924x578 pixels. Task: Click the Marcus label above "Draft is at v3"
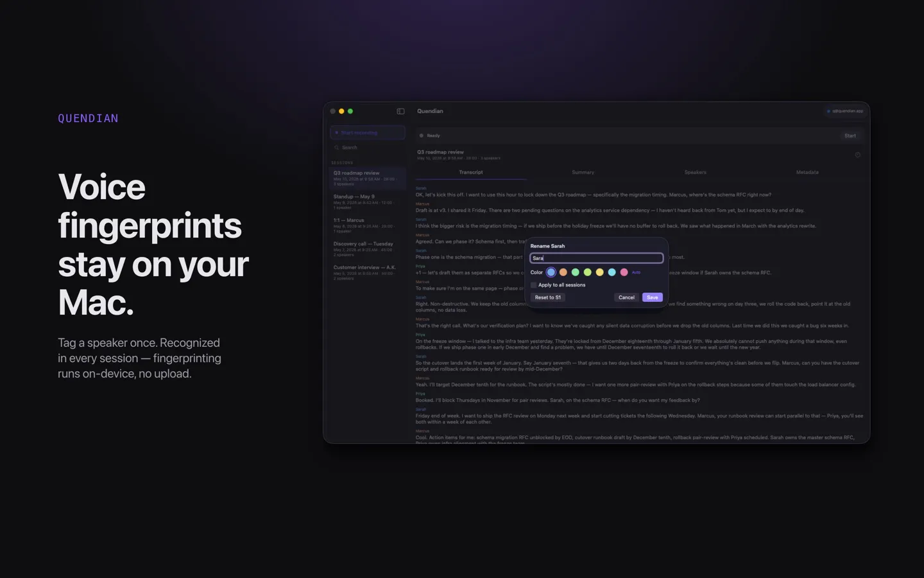[x=422, y=204]
